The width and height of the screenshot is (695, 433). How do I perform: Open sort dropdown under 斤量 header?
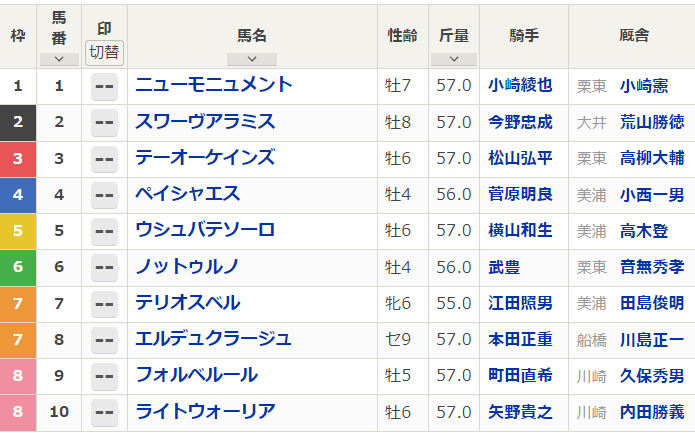[x=453, y=59]
